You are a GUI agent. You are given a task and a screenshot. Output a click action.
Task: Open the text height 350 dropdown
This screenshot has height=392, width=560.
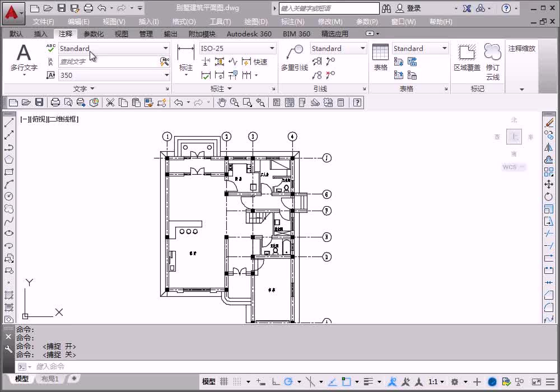(166, 75)
